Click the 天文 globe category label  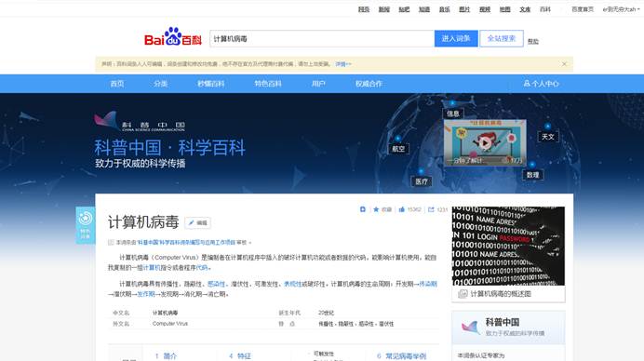click(548, 137)
